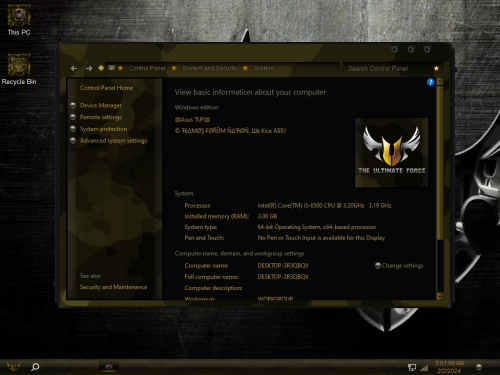Select the 'Computer description:' label
Image resolution: width=500 pixels, height=375 pixels.
[213, 288]
